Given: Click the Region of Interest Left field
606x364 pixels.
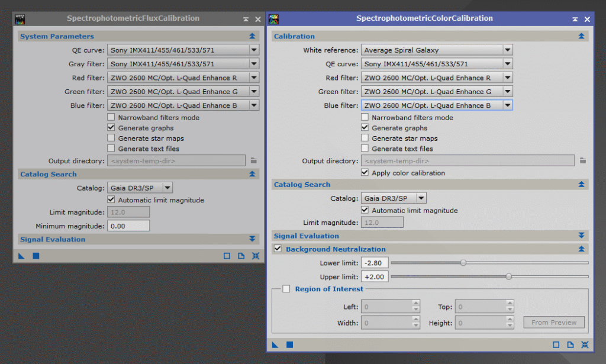Looking at the screenshot, I should (391, 307).
